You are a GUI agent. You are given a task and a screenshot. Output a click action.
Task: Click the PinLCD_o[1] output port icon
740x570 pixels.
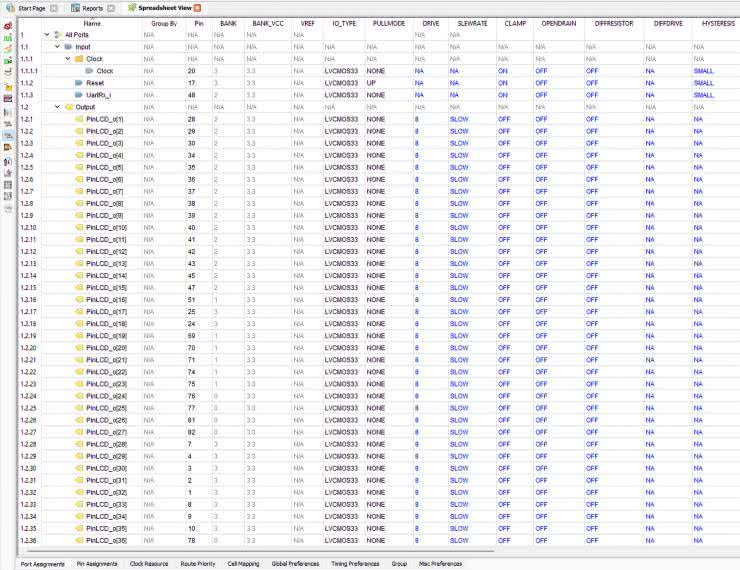coord(79,119)
